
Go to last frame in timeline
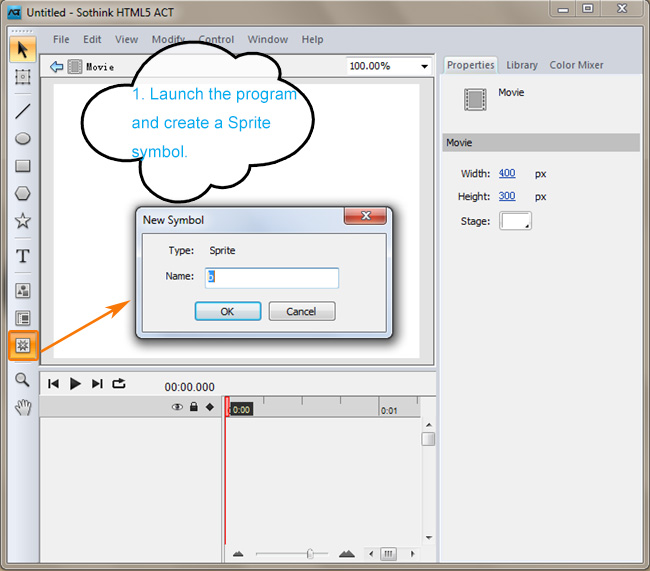(x=97, y=384)
